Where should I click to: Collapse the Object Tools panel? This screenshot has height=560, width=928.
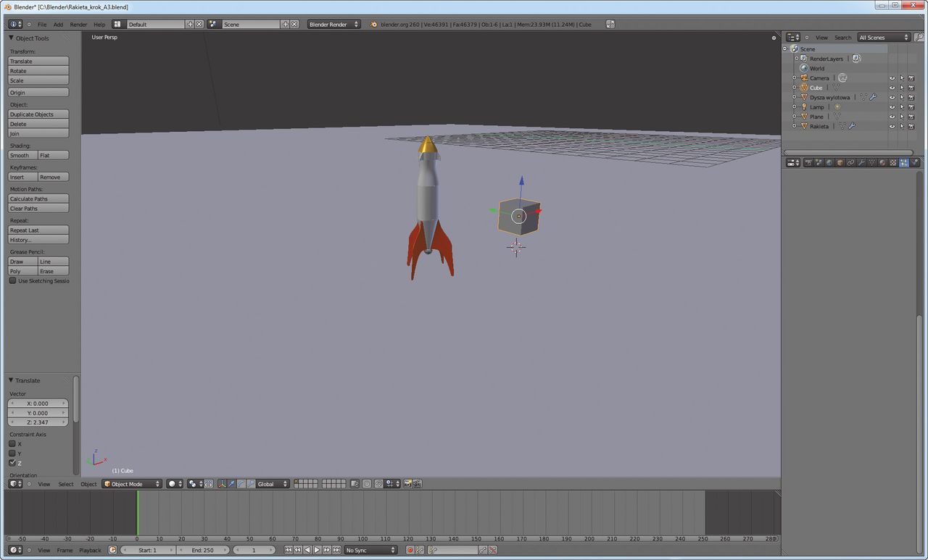[x=12, y=38]
